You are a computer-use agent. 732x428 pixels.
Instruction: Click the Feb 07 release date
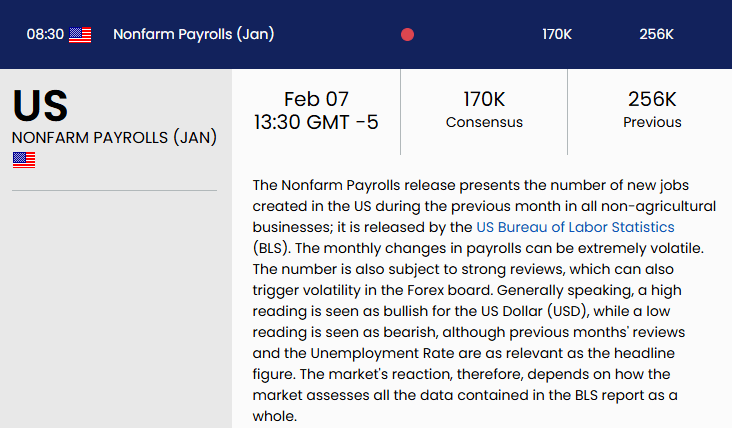[x=316, y=99]
